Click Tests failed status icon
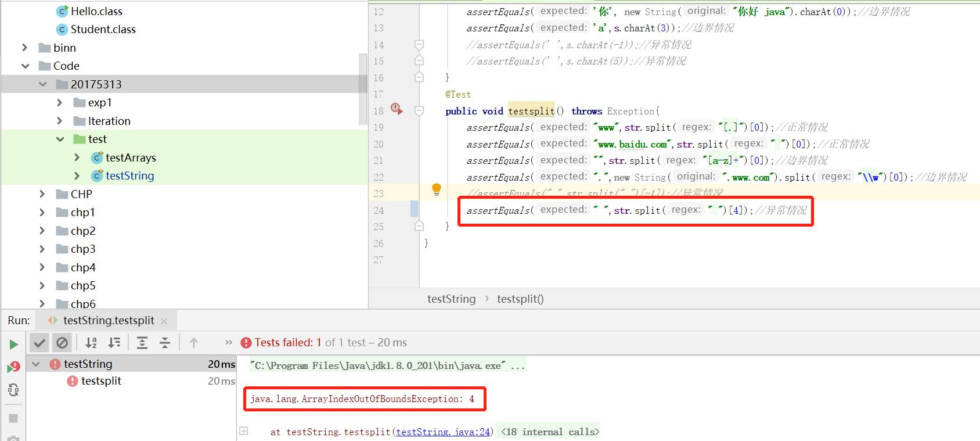The width and height of the screenshot is (980, 441). [x=246, y=343]
